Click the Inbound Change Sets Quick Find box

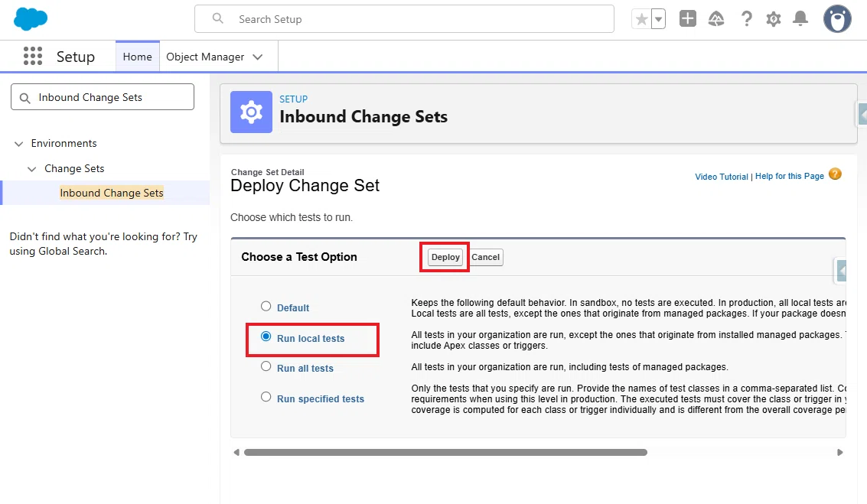[x=103, y=97]
